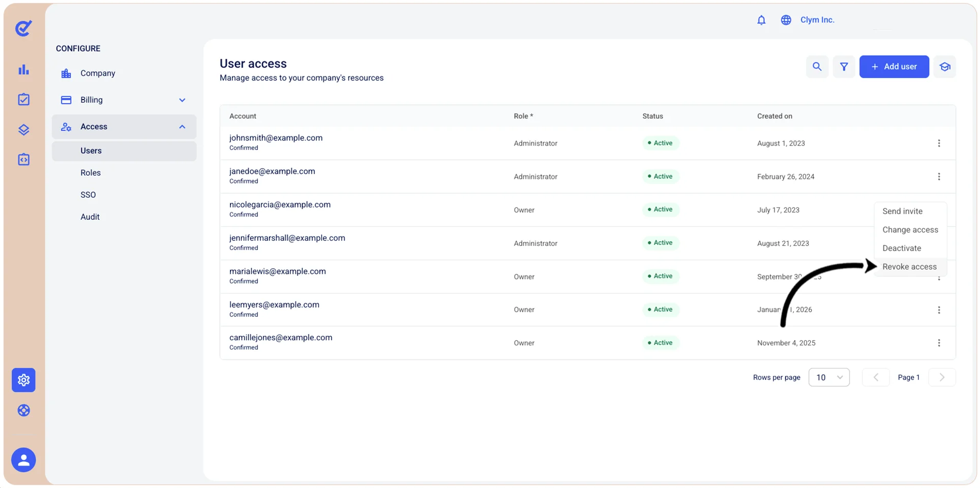
Task: Open the rows per page dropdown
Action: pos(829,377)
